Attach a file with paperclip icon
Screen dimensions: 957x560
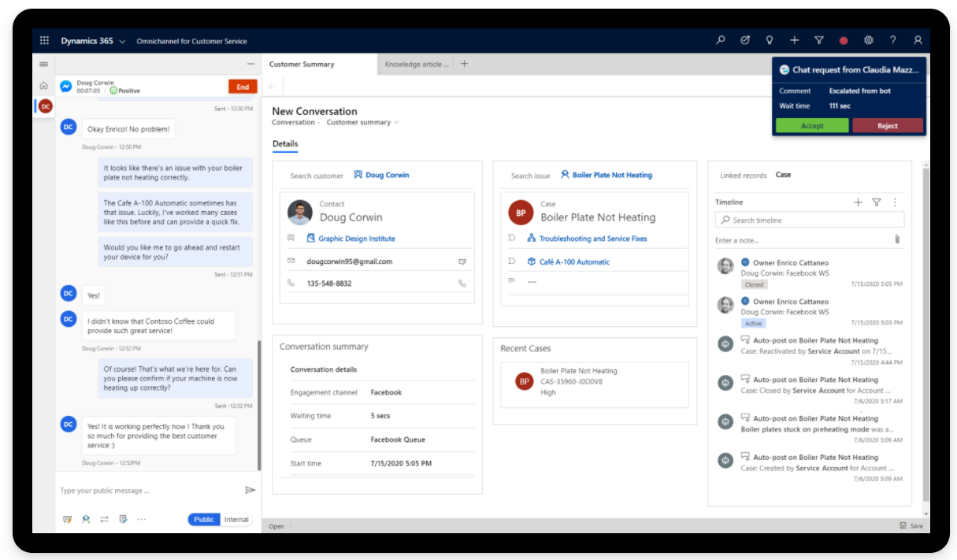896,239
